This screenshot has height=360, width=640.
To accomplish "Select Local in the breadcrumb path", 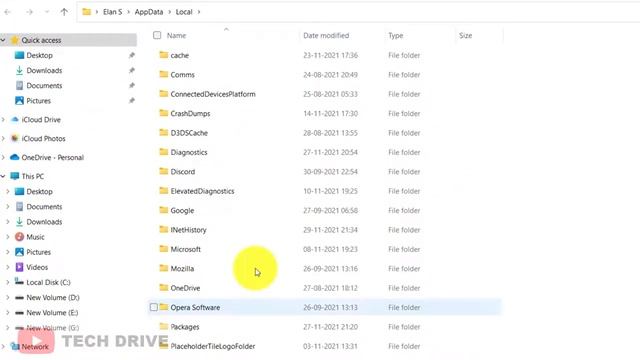I will coord(184,12).
